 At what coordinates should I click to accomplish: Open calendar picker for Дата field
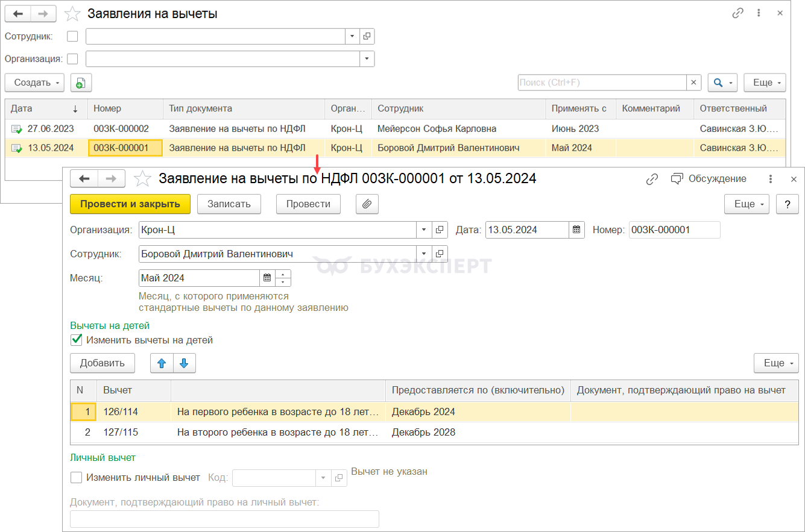[x=576, y=230]
